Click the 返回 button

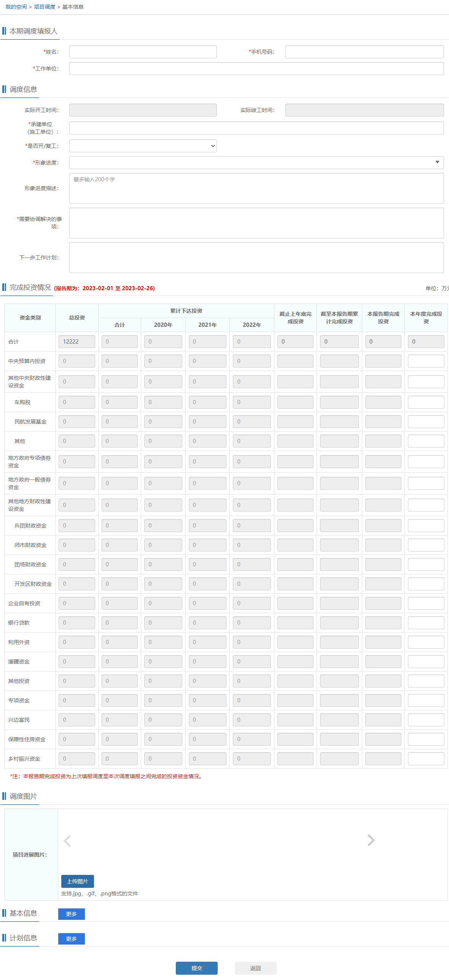(255, 968)
